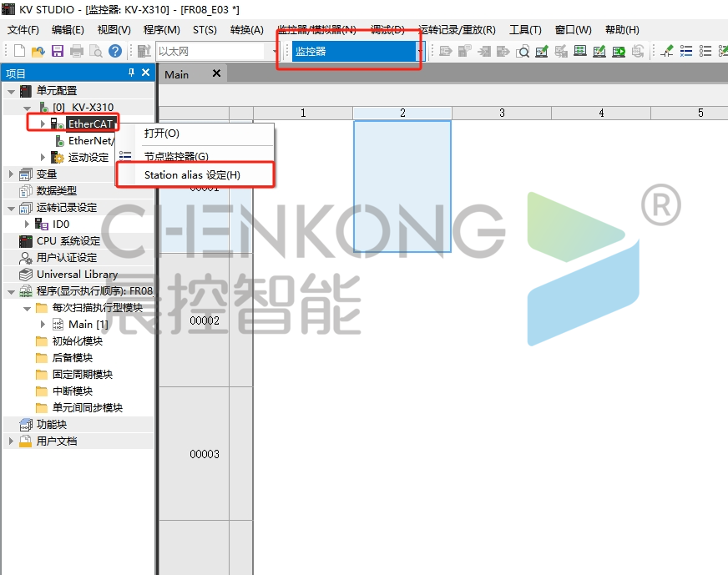Close the 项目 panel
728x575 pixels.
click(146, 73)
